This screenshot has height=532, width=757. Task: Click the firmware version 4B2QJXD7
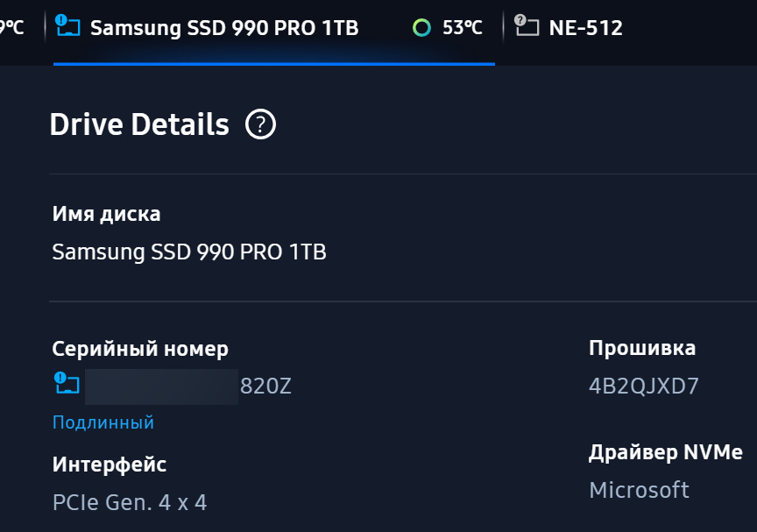point(644,387)
